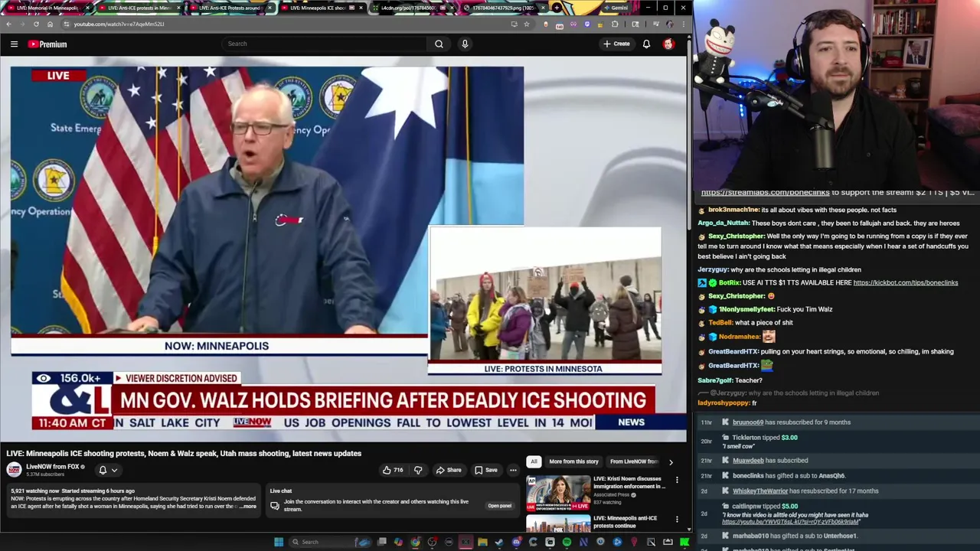Switch to 'LIVE: Anti-ICE Protests around' tab
Image resolution: width=980 pixels, height=551 pixels.
(230, 8)
